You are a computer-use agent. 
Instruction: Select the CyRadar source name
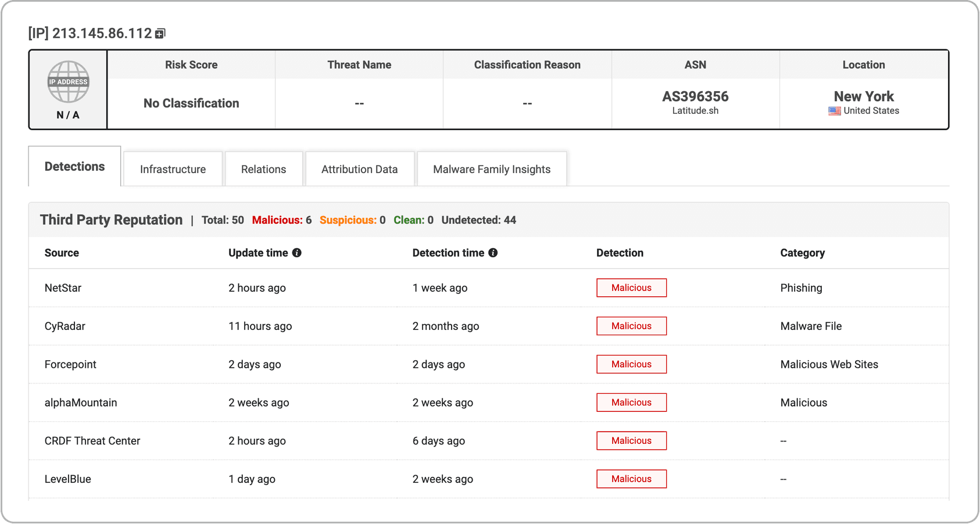[x=65, y=326]
